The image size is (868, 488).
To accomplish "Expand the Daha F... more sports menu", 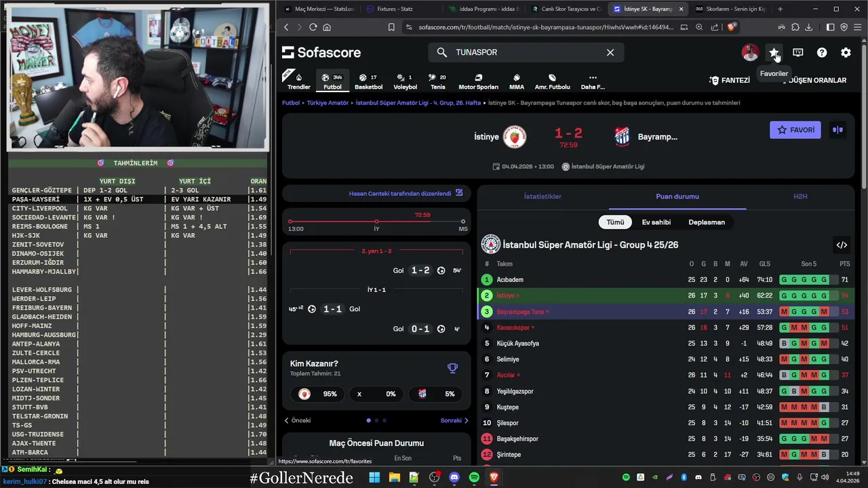I will [593, 81].
